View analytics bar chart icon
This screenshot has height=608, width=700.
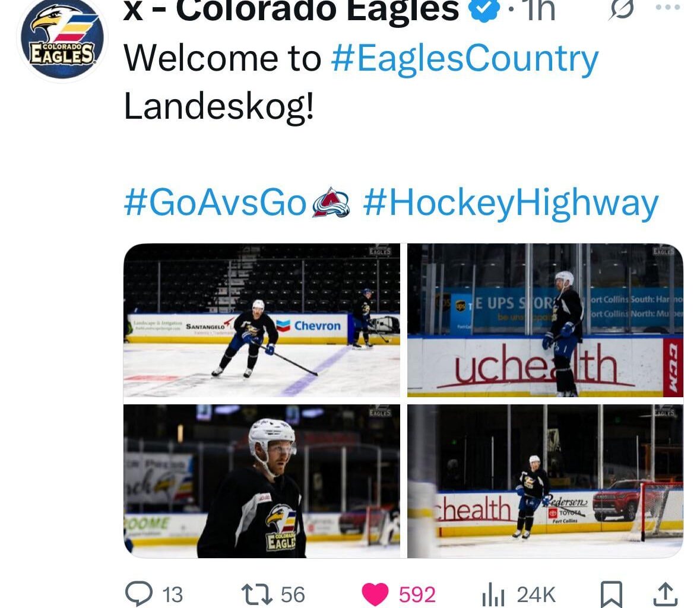pos(493,594)
